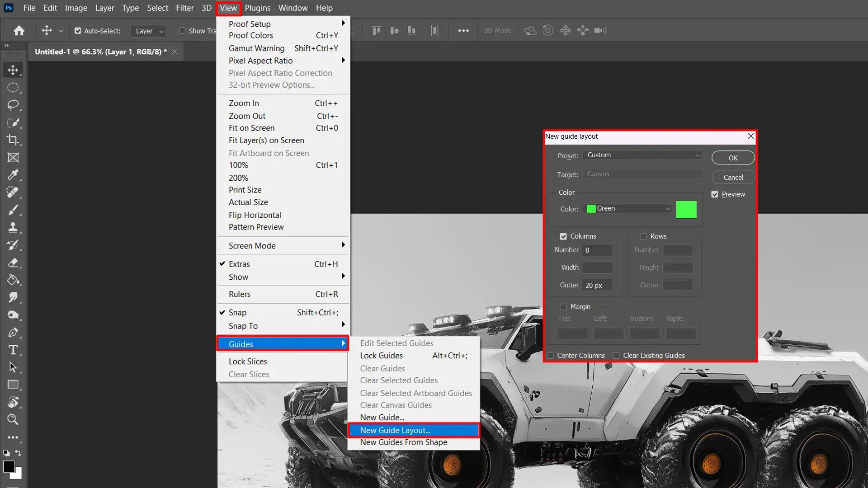
Task: Select the Hand tool
Action: pyautogui.click(x=13, y=402)
